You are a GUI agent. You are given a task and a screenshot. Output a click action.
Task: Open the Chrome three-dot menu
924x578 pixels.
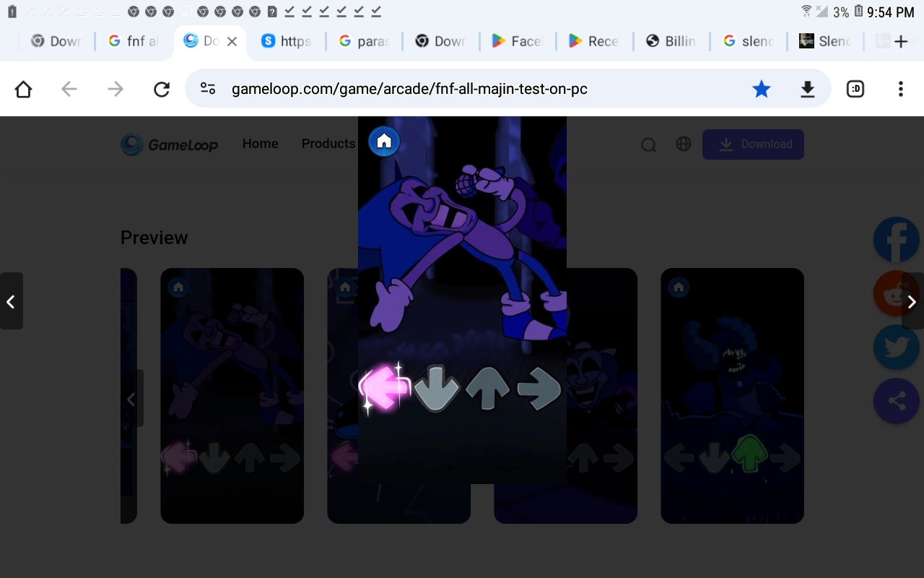900,89
